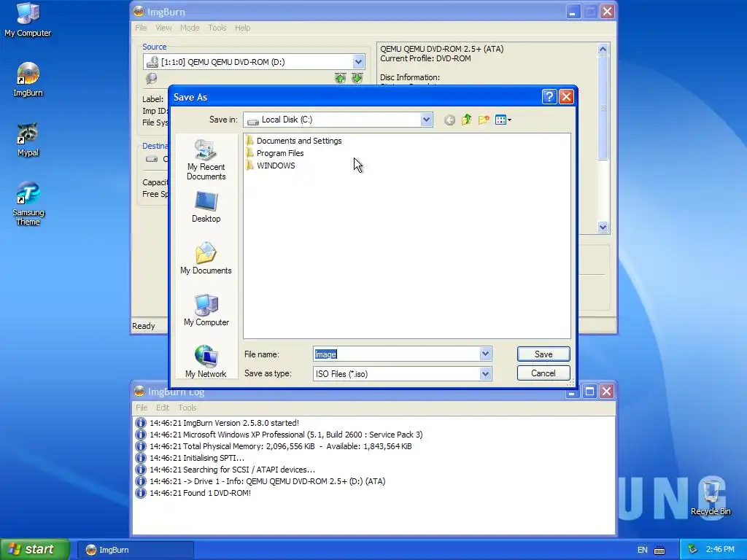Click the 2:46 PM taskbar clock
Screen dimensions: 747x560
pyautogui.click(x=720, y=550)
